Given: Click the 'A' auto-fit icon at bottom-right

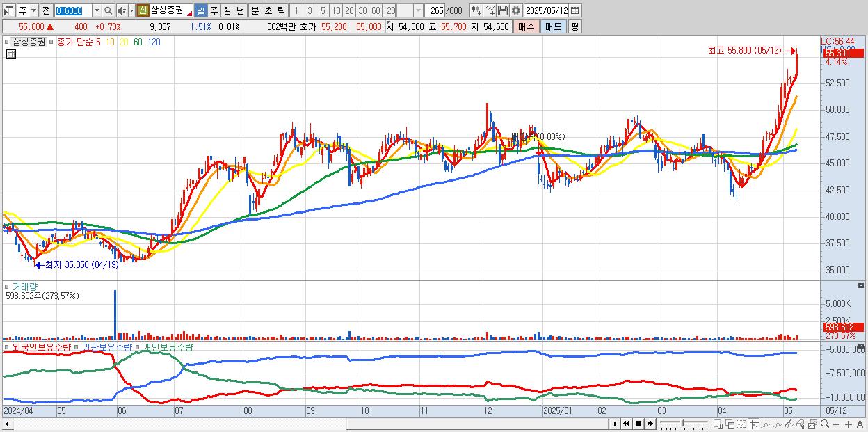Looking at the screenshot, I should 860,424.
